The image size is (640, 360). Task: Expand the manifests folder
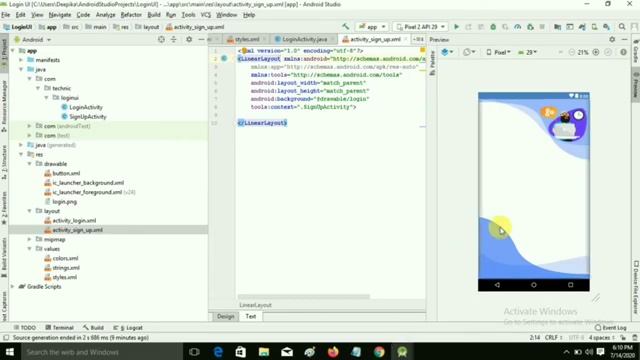point(21,60)
